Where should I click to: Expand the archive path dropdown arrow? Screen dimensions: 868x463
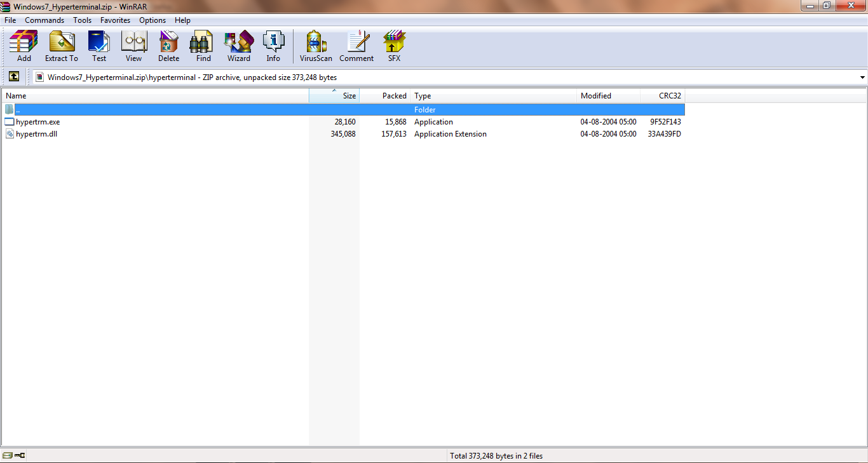(862, 77)
